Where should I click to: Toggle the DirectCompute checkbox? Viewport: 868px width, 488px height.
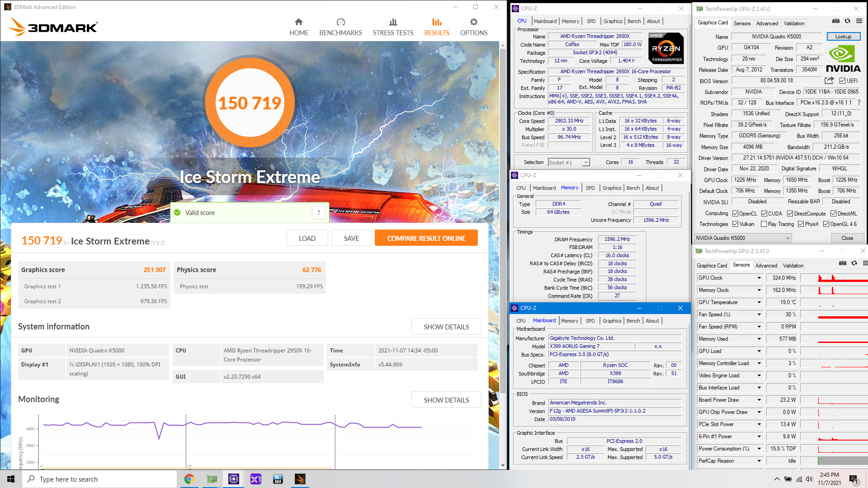click(x=790, y=214)
